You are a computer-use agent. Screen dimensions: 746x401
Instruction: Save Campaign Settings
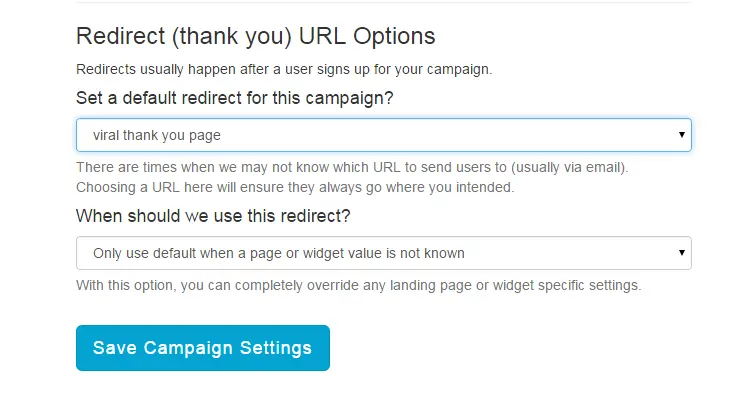click(x=202, y=348)
